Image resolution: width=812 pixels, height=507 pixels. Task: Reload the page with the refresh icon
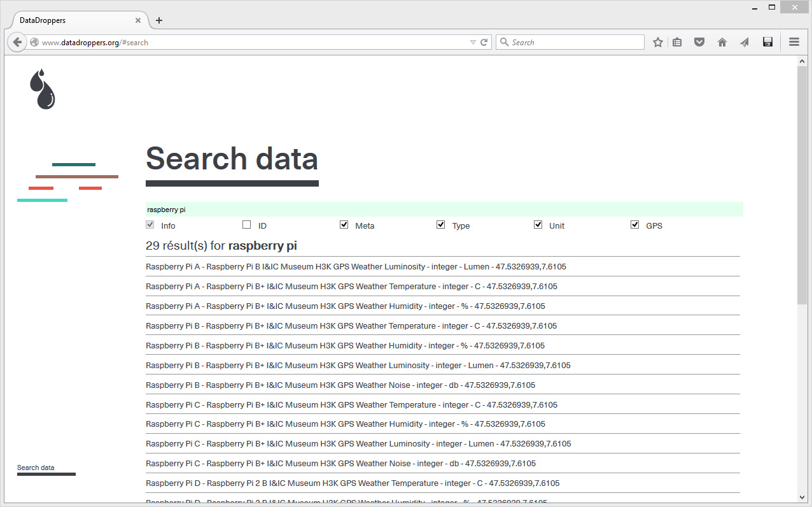pyautogui.click(x=484, y=42)
